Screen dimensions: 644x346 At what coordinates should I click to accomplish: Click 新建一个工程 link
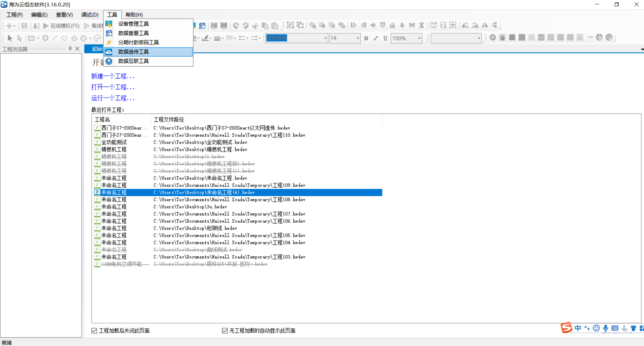113,76
